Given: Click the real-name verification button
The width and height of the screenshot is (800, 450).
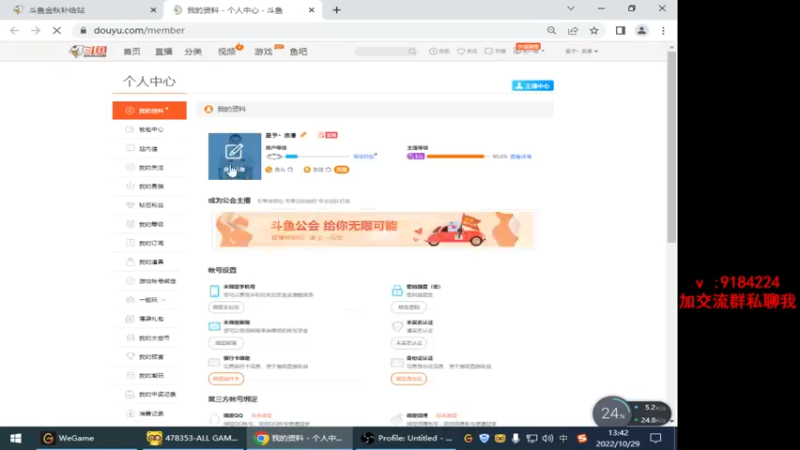Looking at the screenshot, I should 409,343.
